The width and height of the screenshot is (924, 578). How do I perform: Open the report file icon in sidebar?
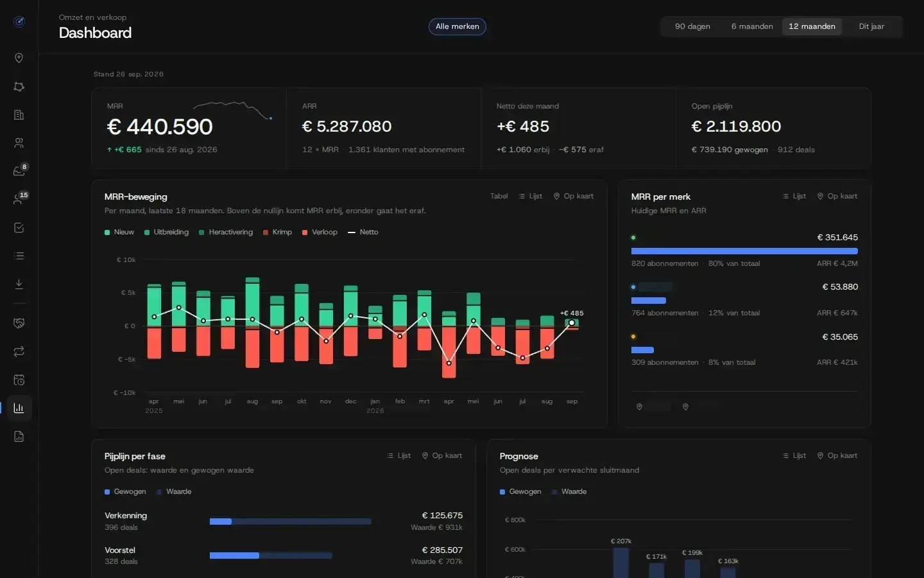pos(19,437)
